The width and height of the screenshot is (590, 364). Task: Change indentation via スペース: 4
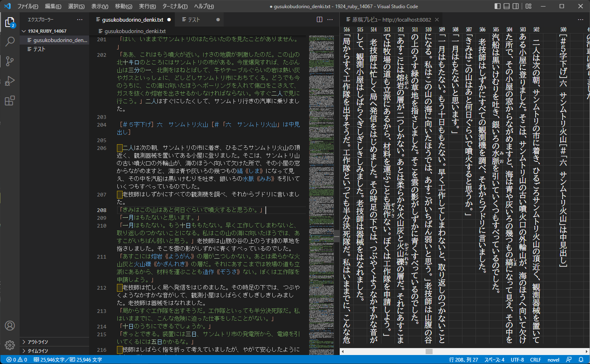coord(494,360)
